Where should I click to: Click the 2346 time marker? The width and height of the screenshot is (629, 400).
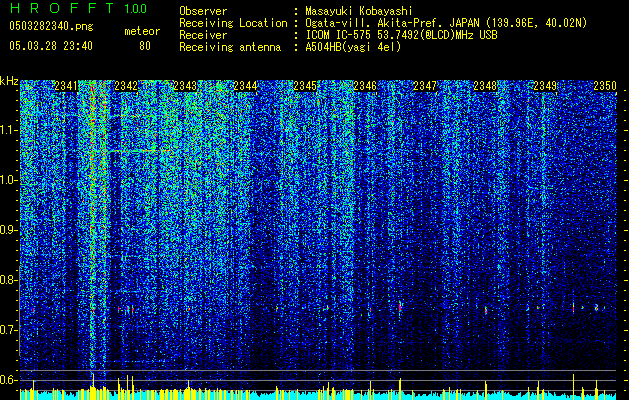[365, 86]
